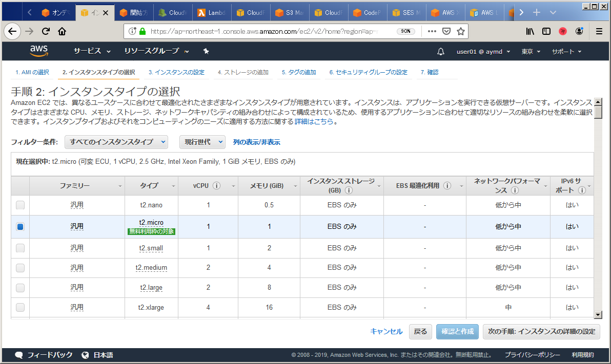611x364 pixels.
Task: Click the 90% zoom level indicator
Action: [405, 31]
